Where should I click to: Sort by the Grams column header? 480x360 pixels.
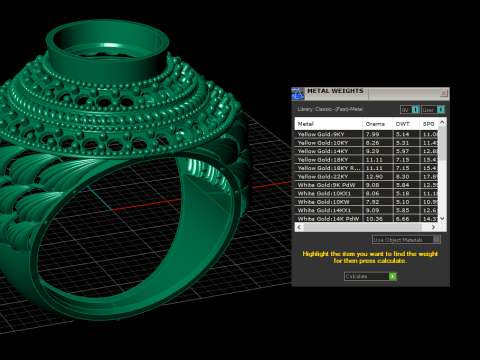[x=377, y=124]
